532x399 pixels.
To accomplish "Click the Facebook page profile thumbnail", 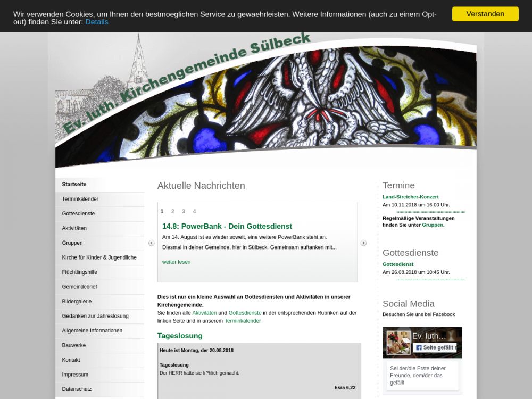I will (x=398, y=342).
